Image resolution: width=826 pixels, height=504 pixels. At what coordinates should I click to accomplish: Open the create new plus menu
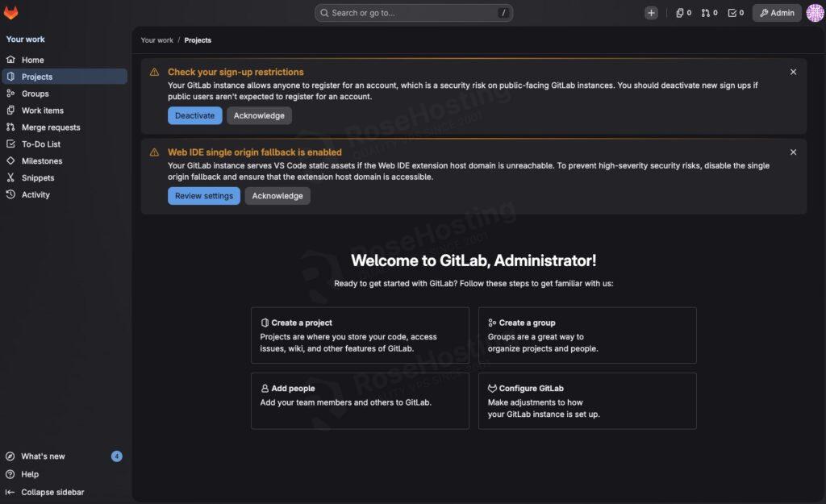[651, 13]
